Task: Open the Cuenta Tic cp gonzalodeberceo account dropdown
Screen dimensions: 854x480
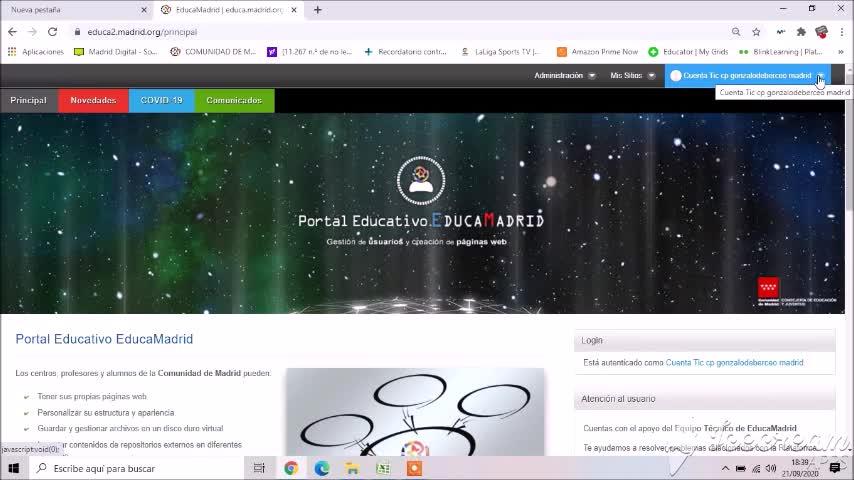Action: [x=747, y=76]
